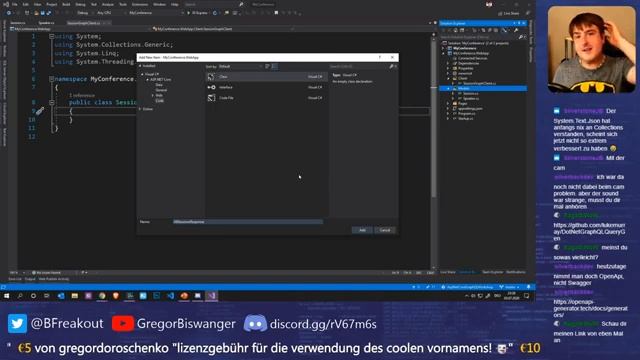Screen dimensions: 640x360
Task: Click the search icon in template search
Action: tap(391, 66)
